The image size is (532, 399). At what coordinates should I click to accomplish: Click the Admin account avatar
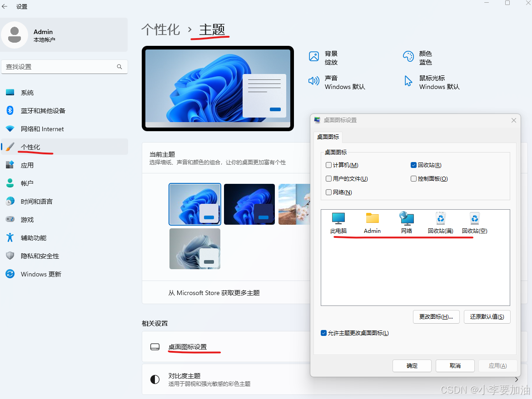click(x=14, y=35)
